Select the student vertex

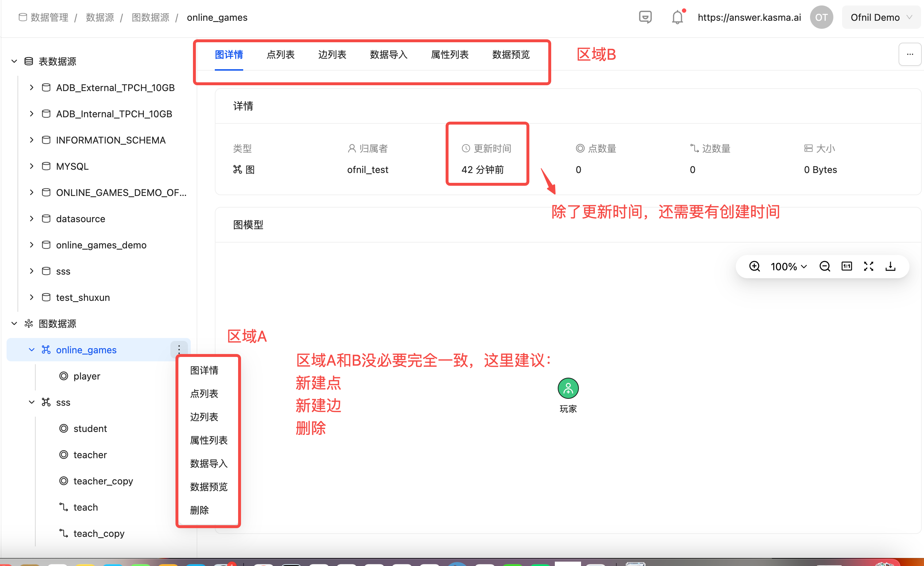point(90,428)
